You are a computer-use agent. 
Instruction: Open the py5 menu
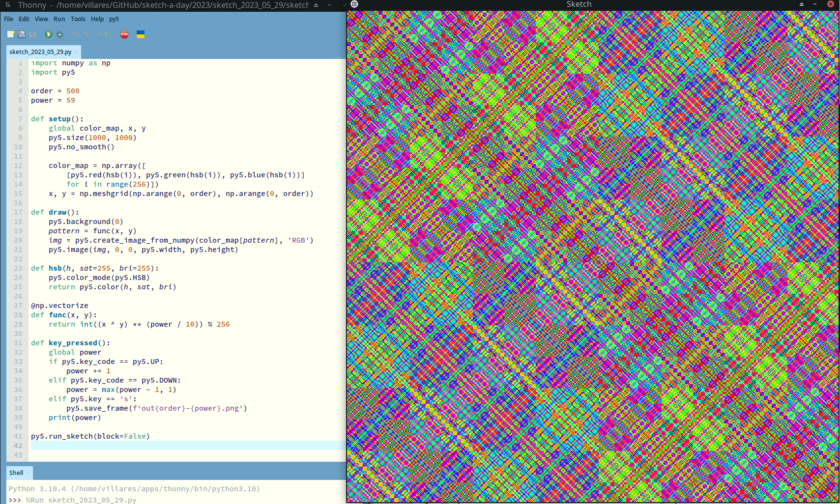pyautogui.click(x=114, y=19)
